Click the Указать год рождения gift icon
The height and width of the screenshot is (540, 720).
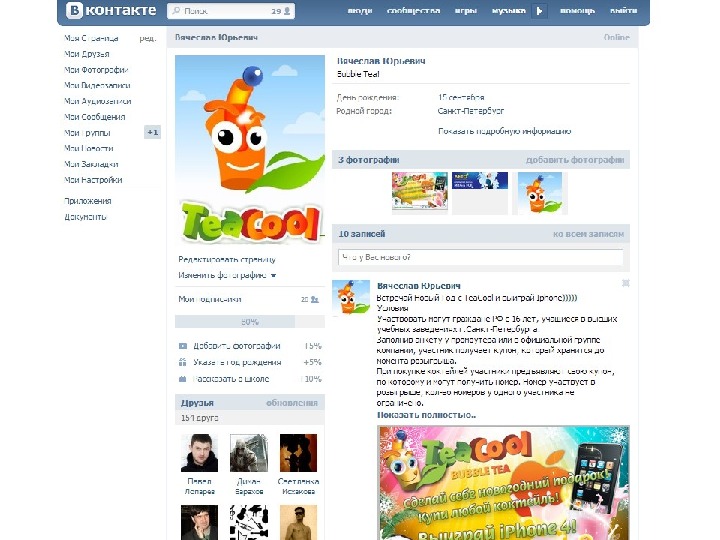coord(183,362)
